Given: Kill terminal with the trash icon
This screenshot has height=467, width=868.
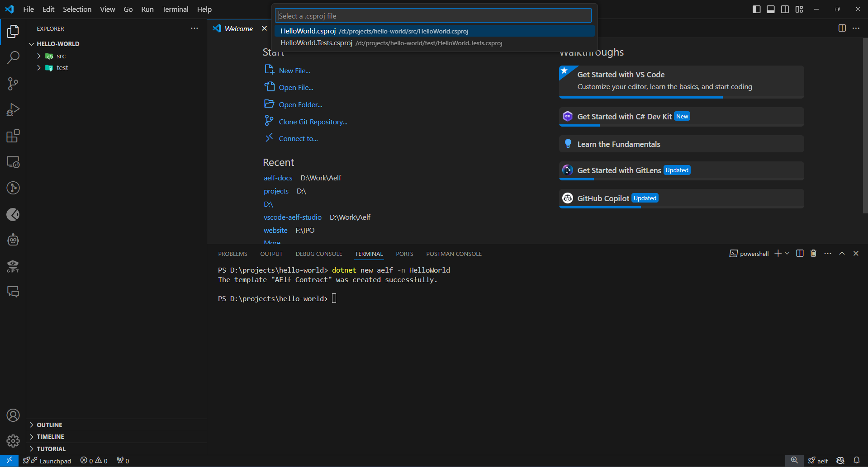Looking at the screenshot, I should pos(813,254).
